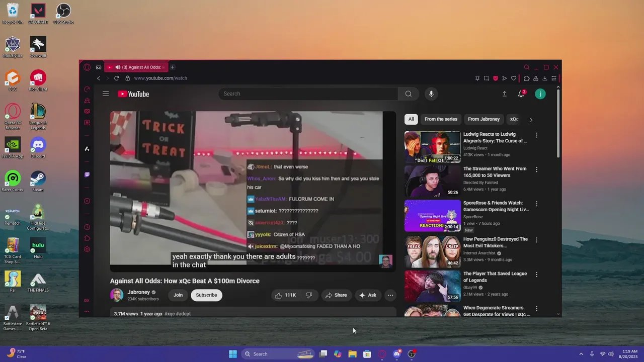
Task: Open the sidebar three-dots setup menu
Action: pos(87,312)
